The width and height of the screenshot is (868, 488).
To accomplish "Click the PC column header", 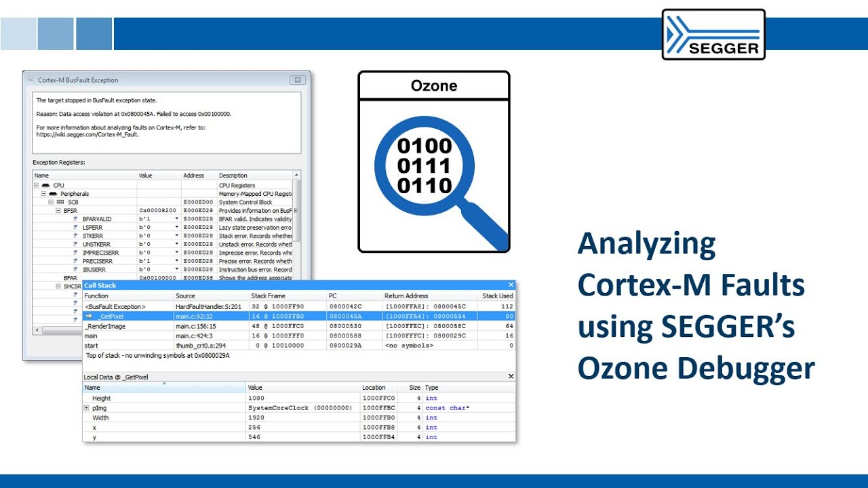I will [355, 296].
